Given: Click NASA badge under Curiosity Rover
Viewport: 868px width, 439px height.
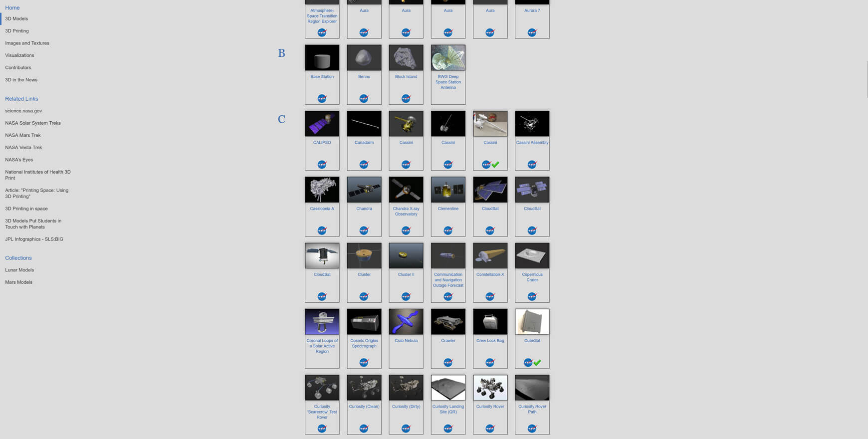Looking at the screenshot, I should tap(490, 428).
